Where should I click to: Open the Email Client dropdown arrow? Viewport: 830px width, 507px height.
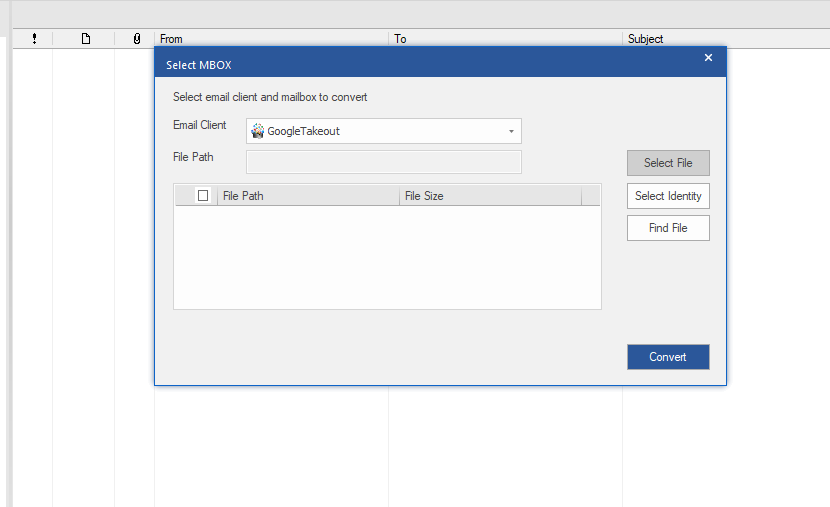(x=511, y=131)
